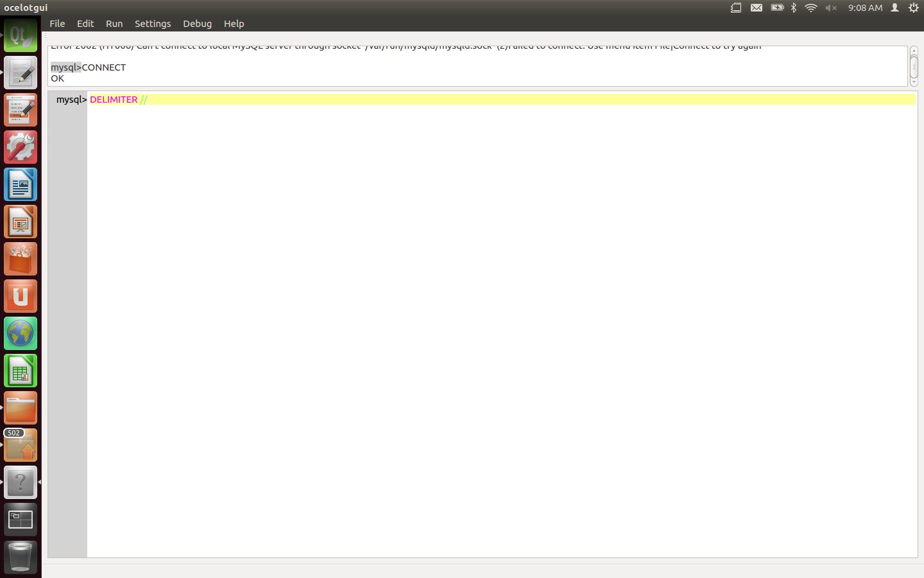Viewport: 924px width, 578px height.
Task: Open the system gear session menu
Action: point(913,8)
